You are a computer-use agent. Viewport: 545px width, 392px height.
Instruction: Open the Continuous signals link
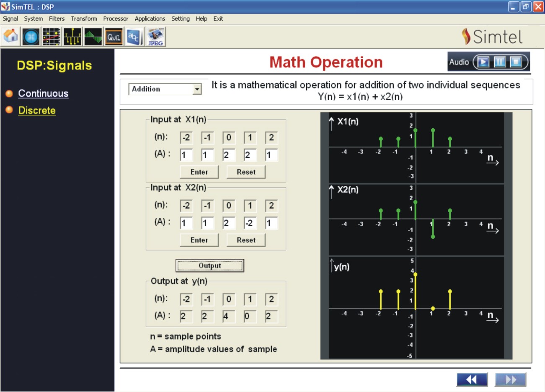pos(43,94)
